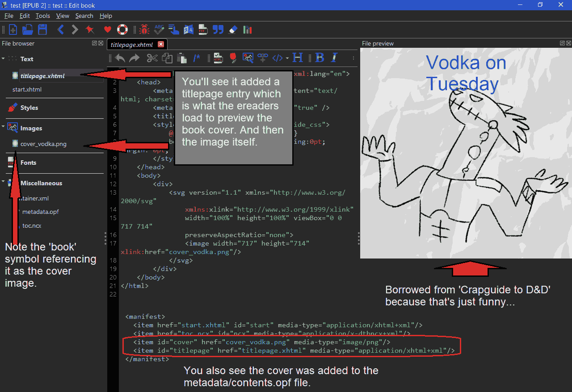Open the View menu
The width and height of the screenshot is (572, 392).
(x=63, y=16)
